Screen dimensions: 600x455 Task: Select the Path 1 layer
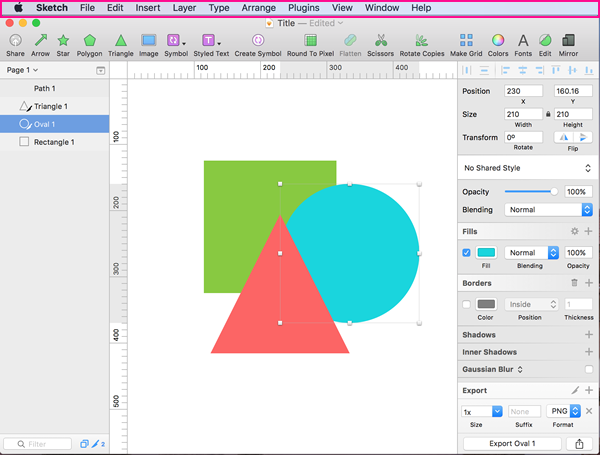click(54, 88)
